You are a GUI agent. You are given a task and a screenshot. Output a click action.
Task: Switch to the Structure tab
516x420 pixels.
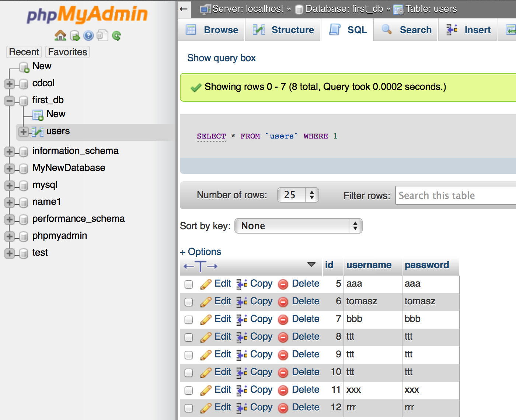tap(283, 30)
